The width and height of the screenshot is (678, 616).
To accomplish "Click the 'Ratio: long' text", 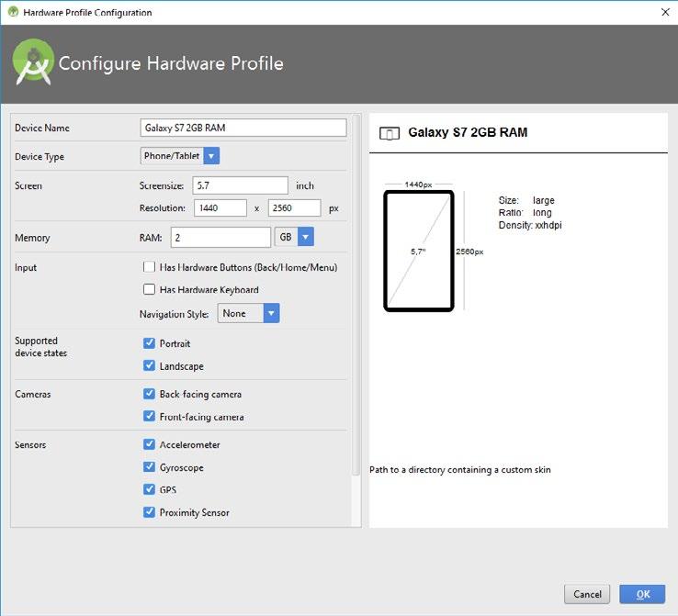I will (x=525, y=213).
